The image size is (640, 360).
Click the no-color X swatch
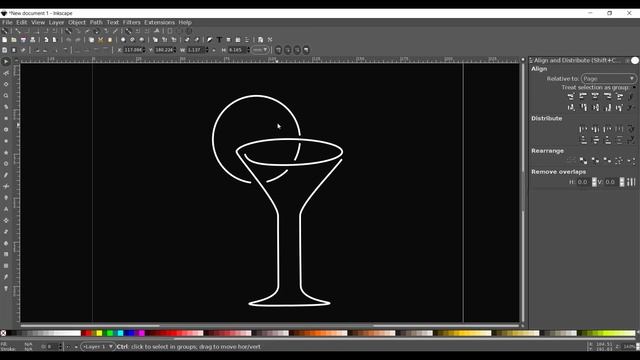pos(3,333)
